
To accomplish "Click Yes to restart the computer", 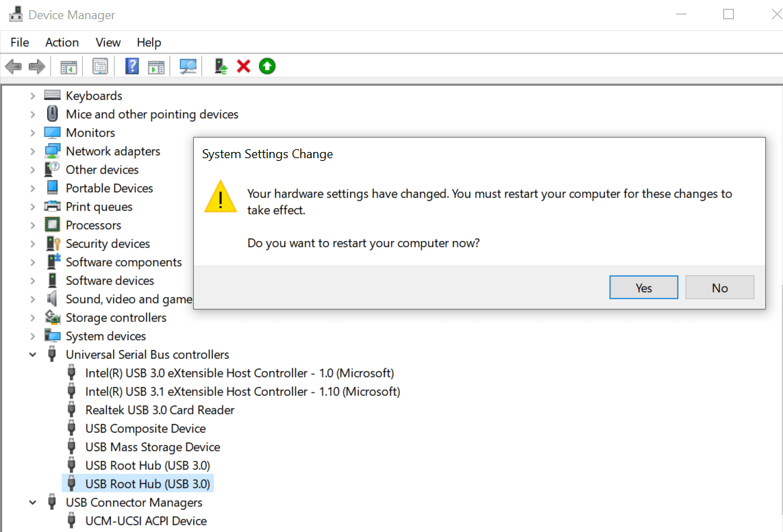I will [643, 287].
